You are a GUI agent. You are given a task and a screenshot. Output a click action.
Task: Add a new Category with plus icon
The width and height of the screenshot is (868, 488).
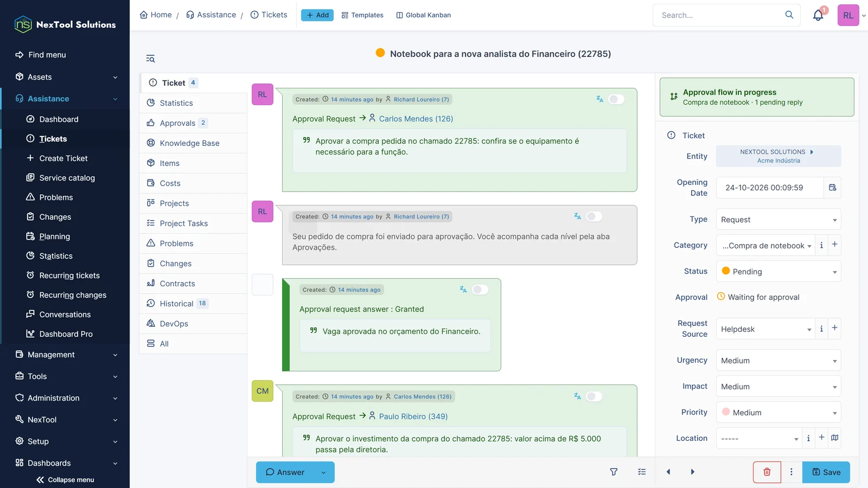pyautogui.click(x=835, y=245)
